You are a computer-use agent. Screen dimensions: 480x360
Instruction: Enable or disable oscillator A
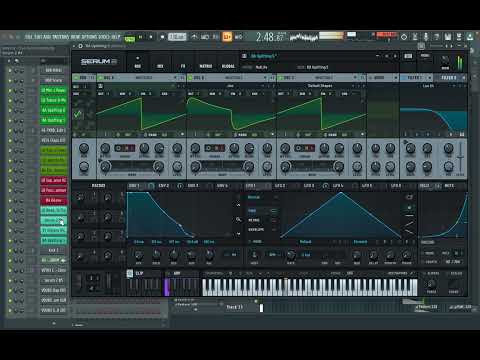click(x=100, y=78)
